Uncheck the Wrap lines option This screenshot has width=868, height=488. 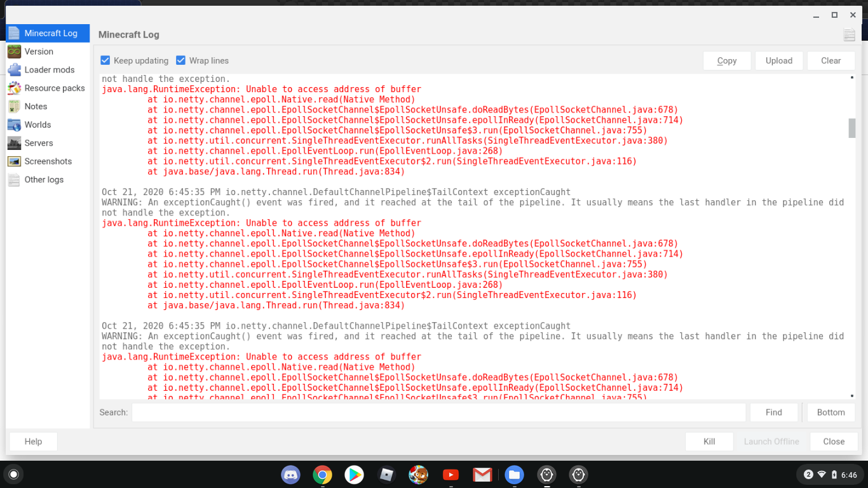tap(180, 60)
